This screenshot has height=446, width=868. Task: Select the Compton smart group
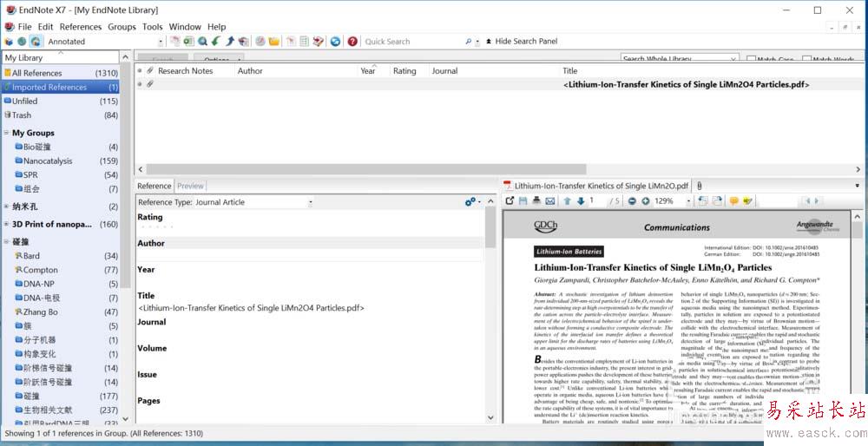(66, 270)
